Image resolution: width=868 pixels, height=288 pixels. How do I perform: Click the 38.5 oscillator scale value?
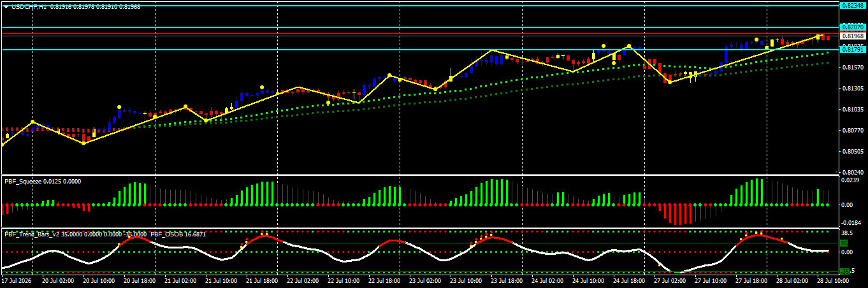tap(848, 233)
